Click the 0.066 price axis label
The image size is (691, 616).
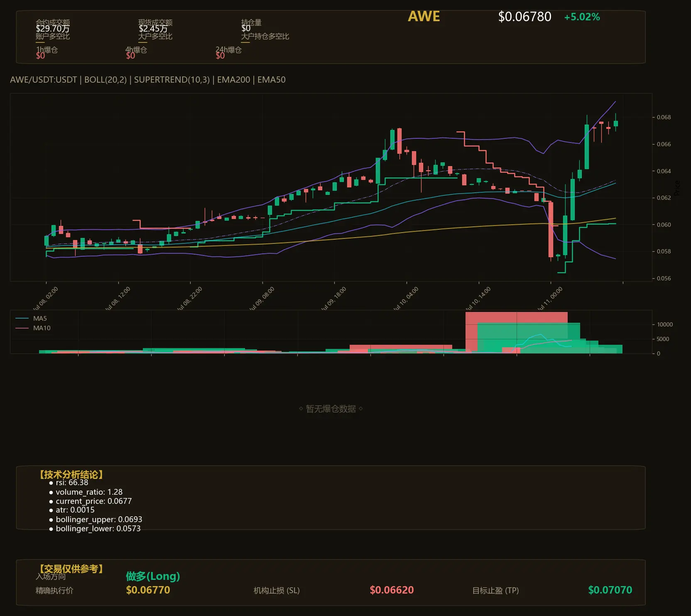point(664,144)
